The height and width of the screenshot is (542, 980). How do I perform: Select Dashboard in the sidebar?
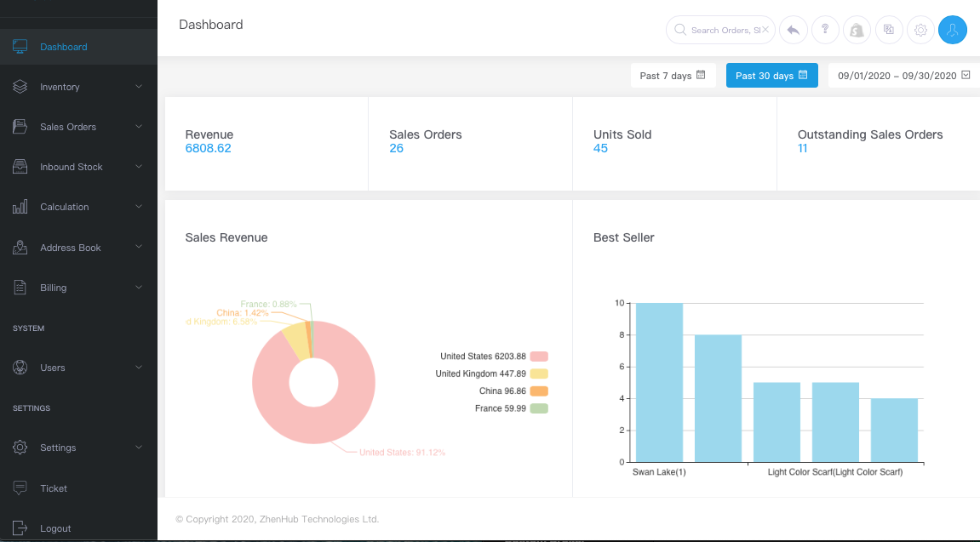point(78,47)
